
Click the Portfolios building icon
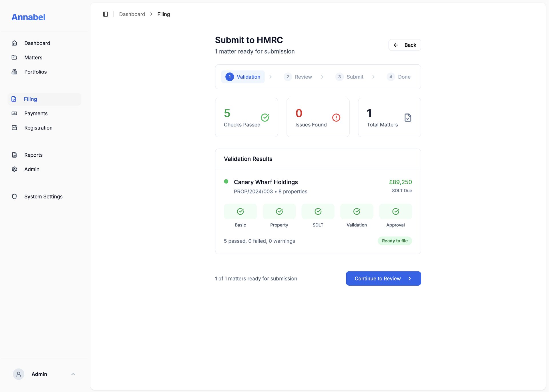(x=14, y=72)
